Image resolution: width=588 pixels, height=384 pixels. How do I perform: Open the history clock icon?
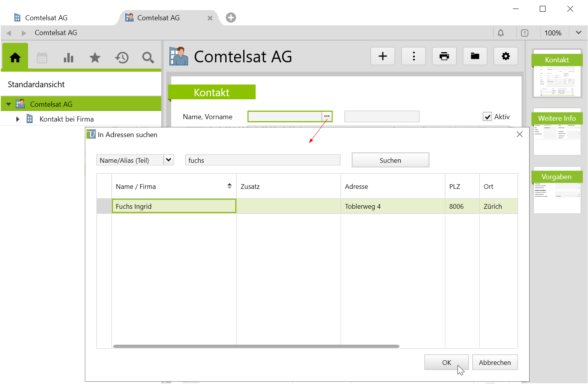click(x=121, y=58)
